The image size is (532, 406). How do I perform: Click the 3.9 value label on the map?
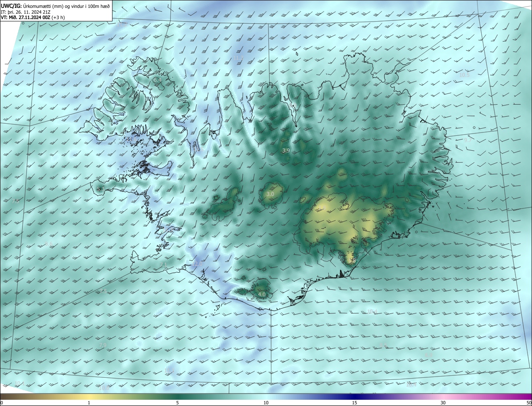coord(286,151)
